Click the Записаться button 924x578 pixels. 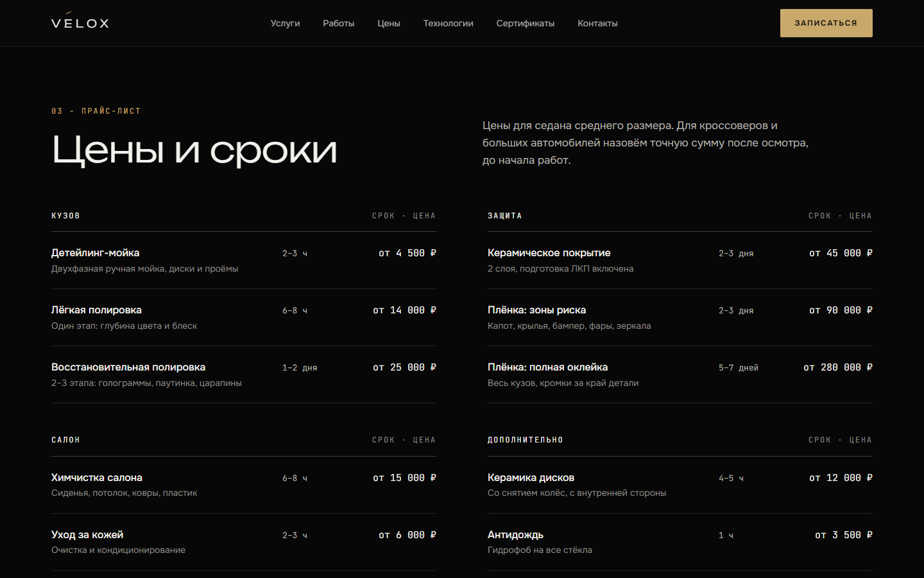coord(826,23)
